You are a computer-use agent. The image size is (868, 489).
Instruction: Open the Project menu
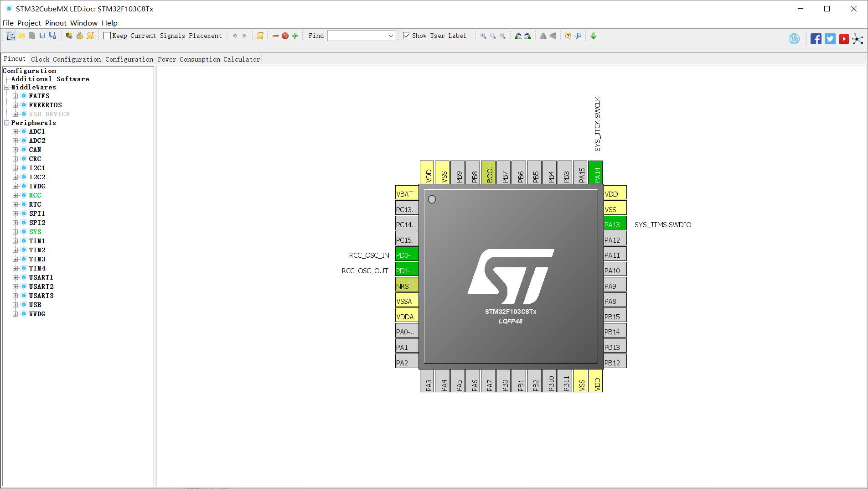click(29, 23)
